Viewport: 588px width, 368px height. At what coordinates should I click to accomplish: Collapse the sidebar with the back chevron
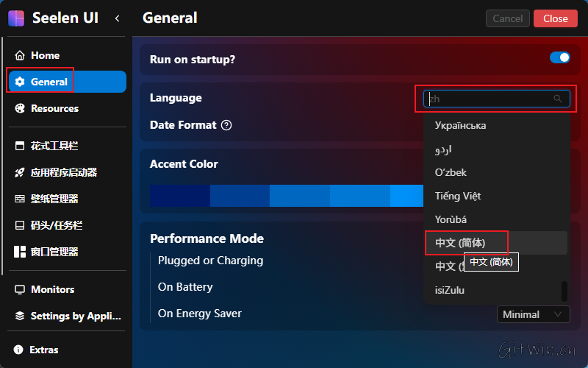[x=118, y=18]
